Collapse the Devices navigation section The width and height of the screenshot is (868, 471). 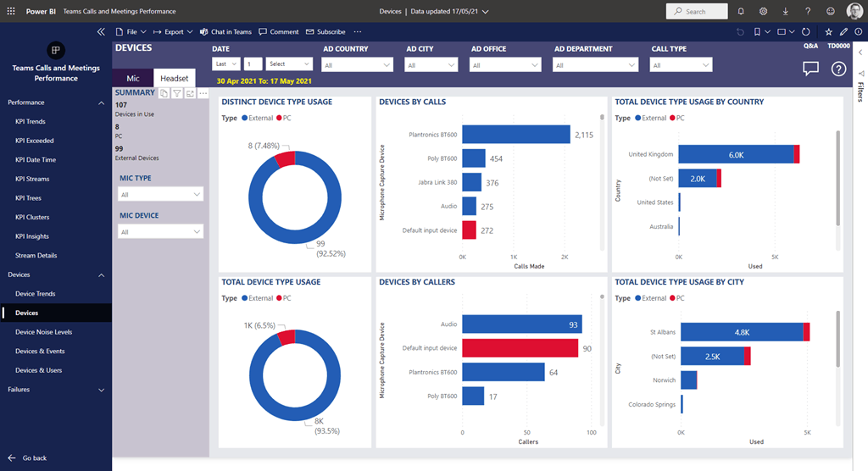click(102, 274)
